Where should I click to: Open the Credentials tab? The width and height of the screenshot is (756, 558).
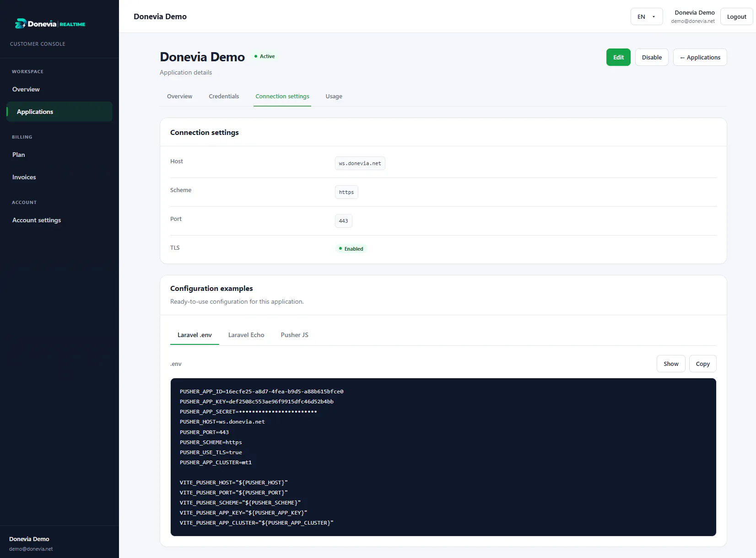point(224,96)
